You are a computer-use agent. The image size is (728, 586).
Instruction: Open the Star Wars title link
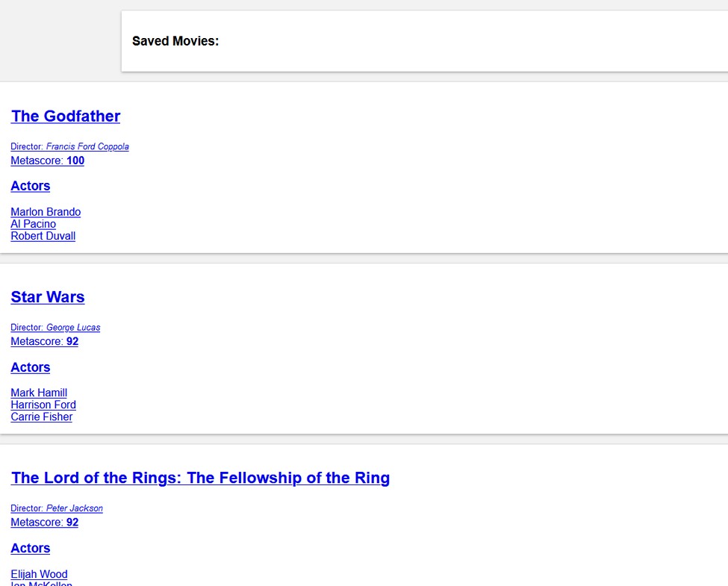pyautogui.click(x=48, y=296)
